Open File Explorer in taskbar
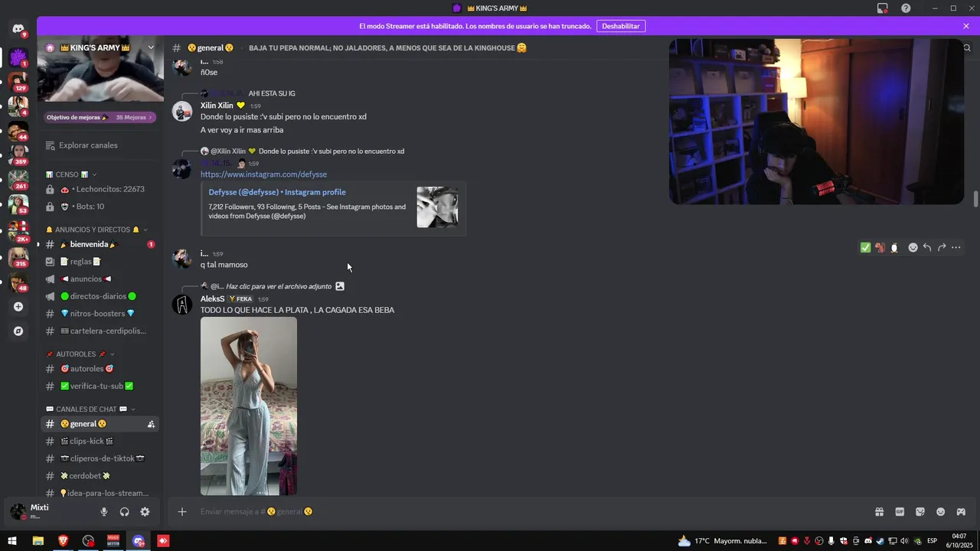 38,541
